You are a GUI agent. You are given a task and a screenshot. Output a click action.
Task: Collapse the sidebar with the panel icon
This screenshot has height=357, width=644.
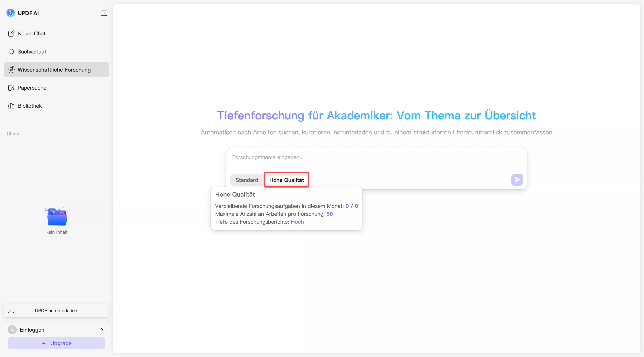pyautogui.click(x=104, y=13)
